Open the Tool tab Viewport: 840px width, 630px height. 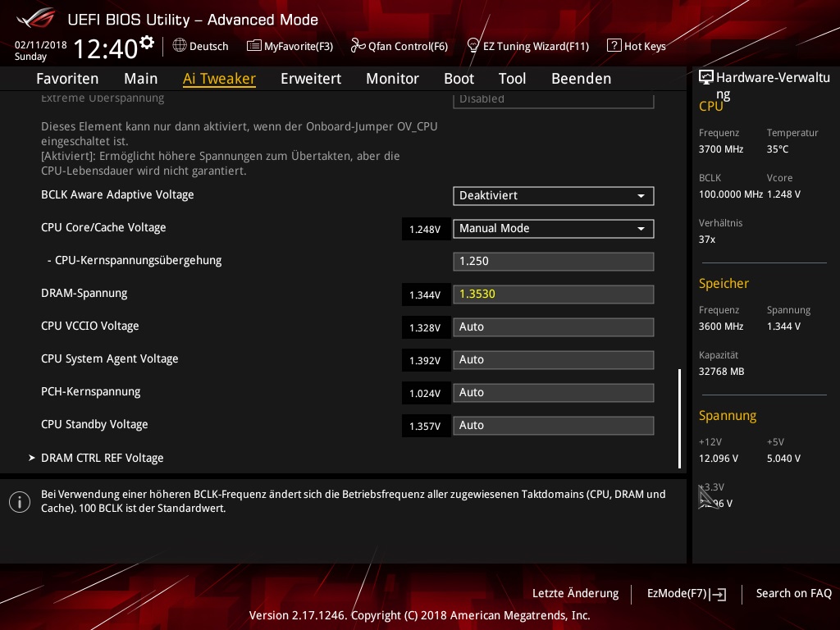[512, 79]
